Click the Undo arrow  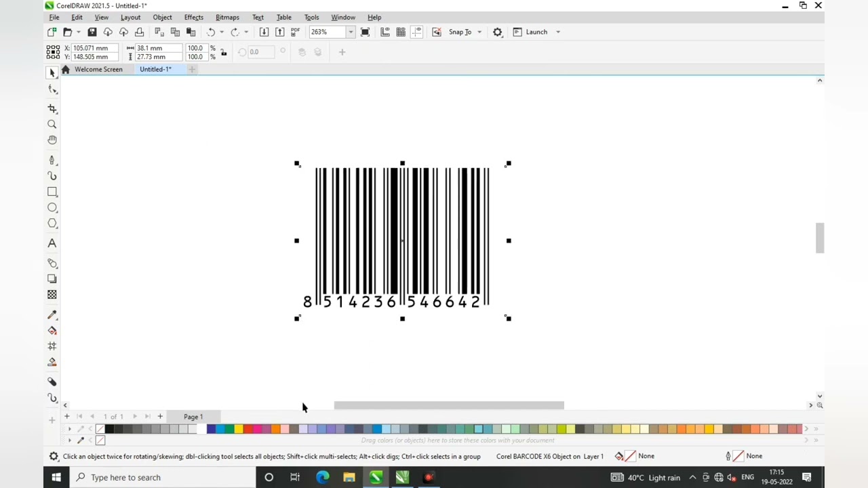[211, 32]
